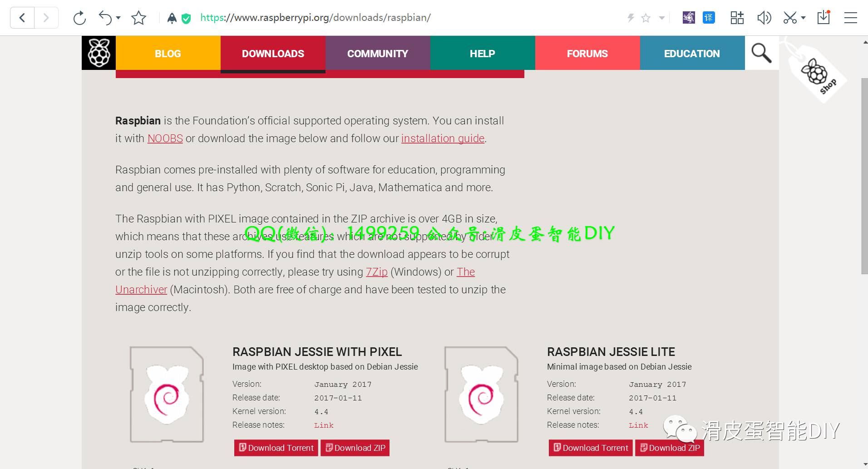Go forward to the next page
Screen dimensions: 868x469
46,18
